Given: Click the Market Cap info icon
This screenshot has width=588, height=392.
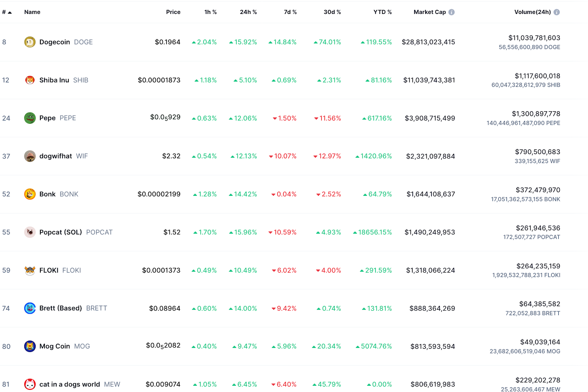Looking at the screenshot, I should [x=452, y=12].
